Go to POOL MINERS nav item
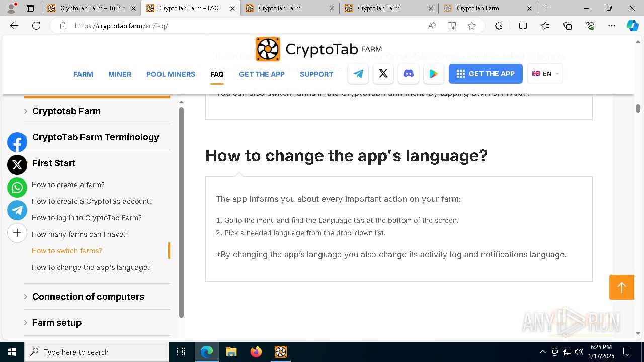Image resolution: width=644 pixels, height=362 pixels. pyautogui.click(x=171, y=74)
